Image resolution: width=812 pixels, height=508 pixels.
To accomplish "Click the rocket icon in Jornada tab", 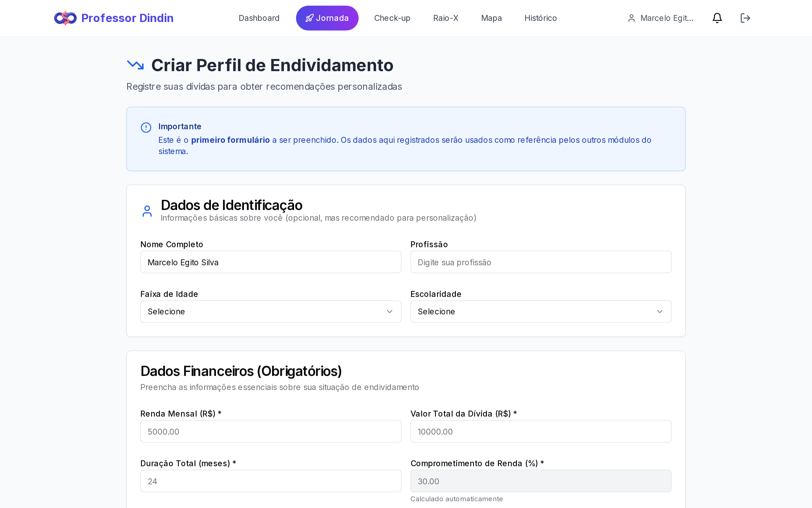I will (309, 18).
